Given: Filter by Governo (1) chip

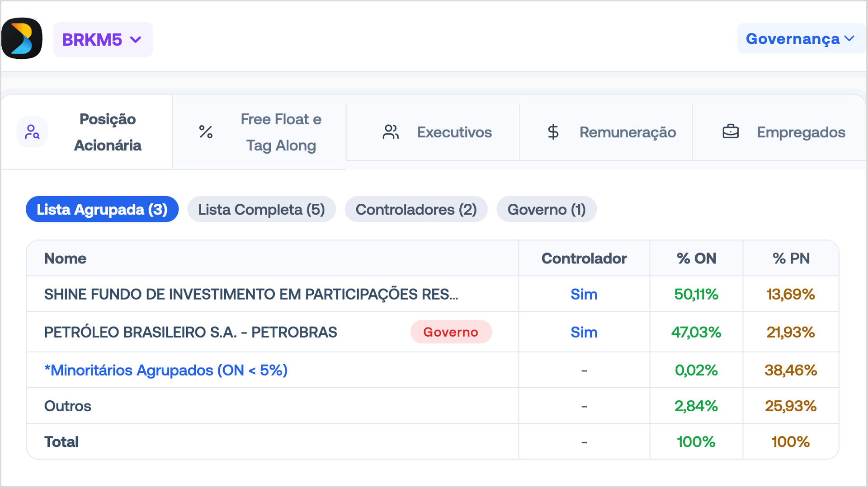Looking at the screenshot, I should pyautogui.click(x=547, y=209).
